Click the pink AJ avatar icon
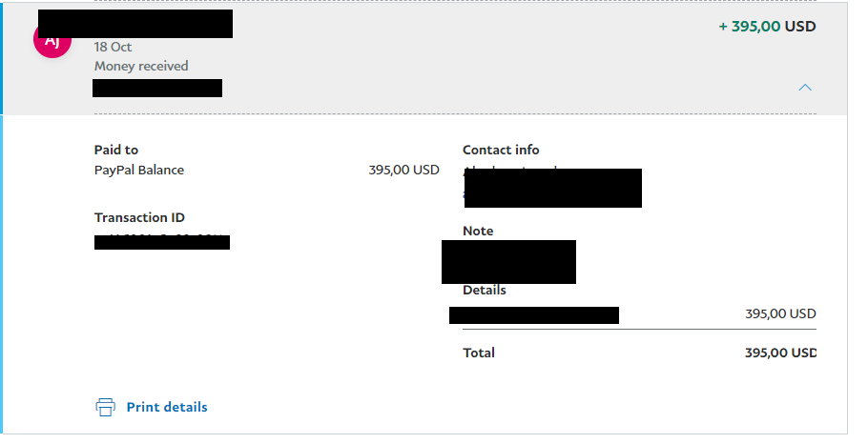 point(52,40)
